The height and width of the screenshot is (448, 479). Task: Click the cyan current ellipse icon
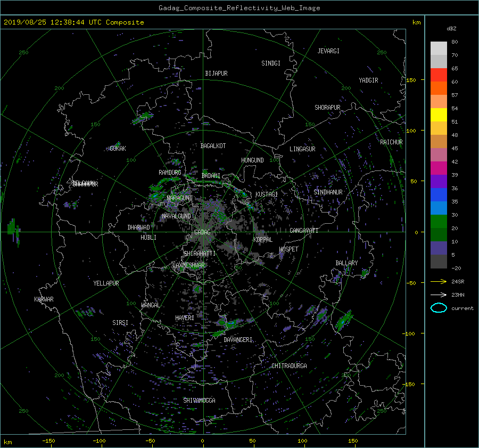coord(439,308)
